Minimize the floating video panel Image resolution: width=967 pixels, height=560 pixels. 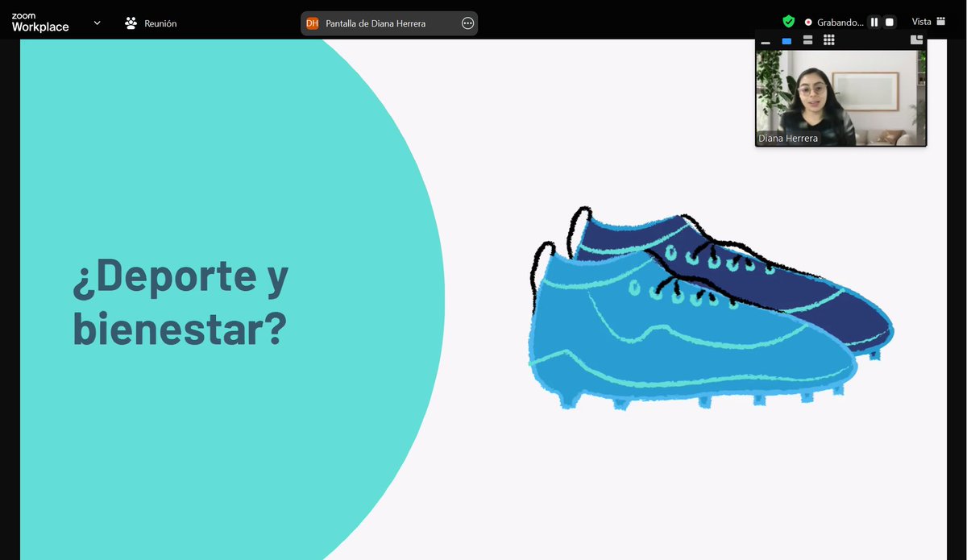tap(766, 41)
